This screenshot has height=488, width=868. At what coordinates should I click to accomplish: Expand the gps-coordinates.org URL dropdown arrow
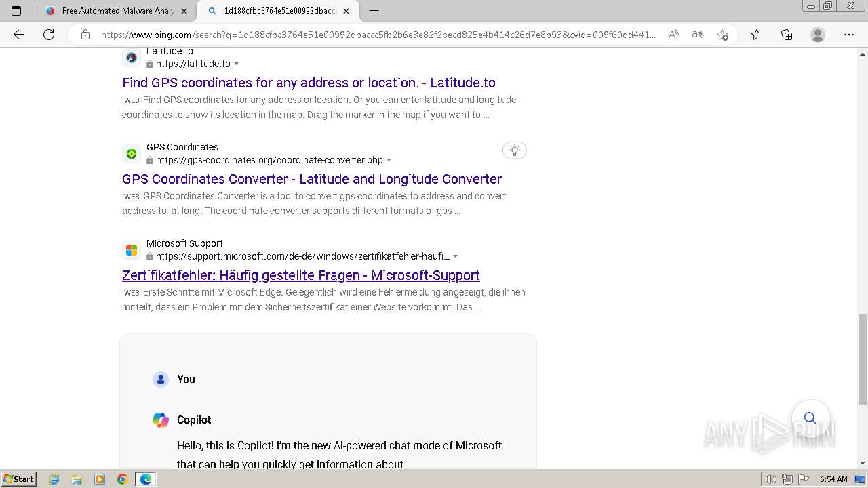(389, 160)
